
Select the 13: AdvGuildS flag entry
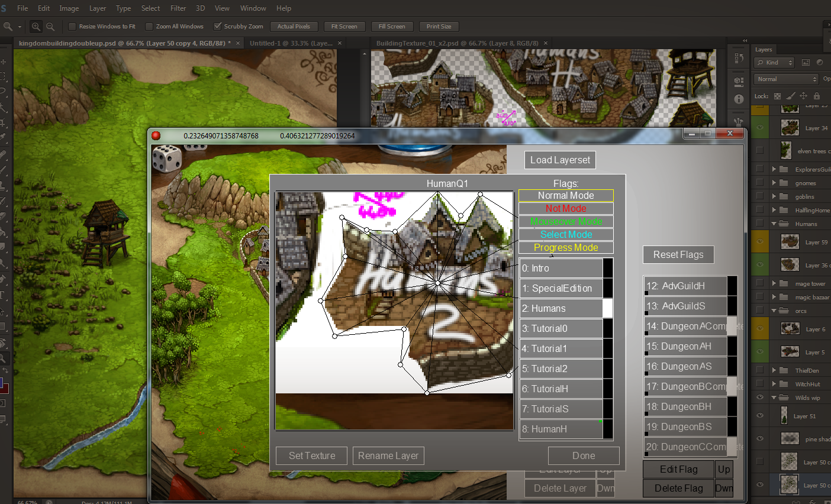click(685, 306)
